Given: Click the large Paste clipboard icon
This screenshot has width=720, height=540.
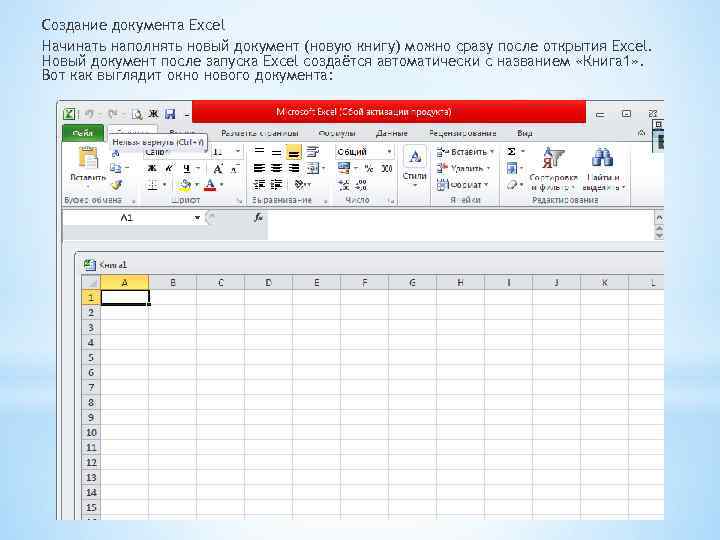Looking at the screenshot, I should (x=88, y=158).
